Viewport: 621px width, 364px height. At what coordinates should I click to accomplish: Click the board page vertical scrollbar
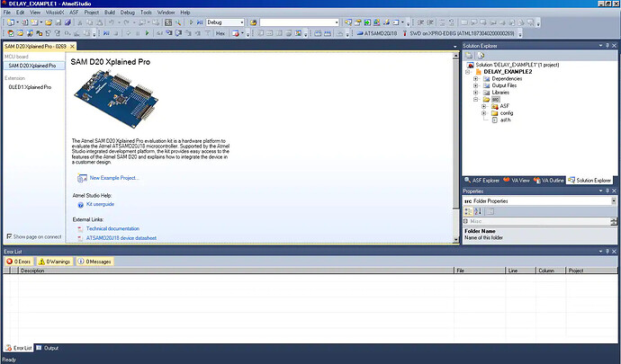click(x=455, y=146)
